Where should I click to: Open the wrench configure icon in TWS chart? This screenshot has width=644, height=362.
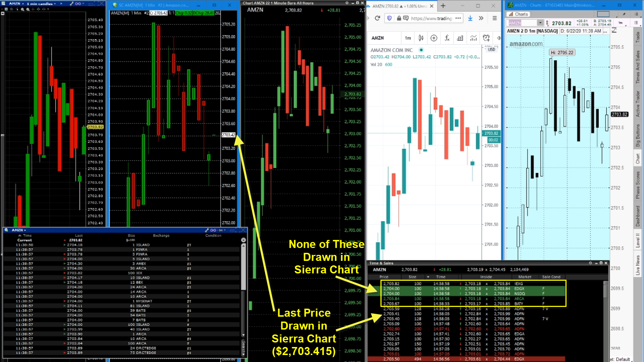72,3
